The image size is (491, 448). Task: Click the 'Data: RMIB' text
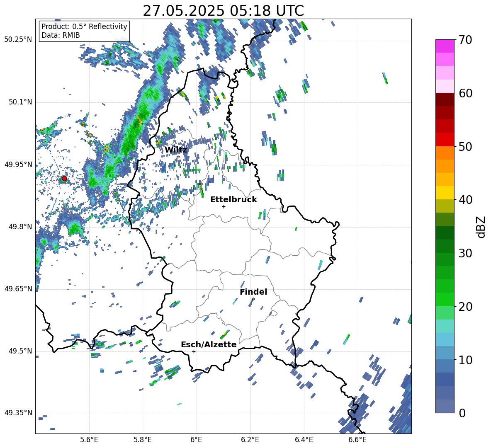61,35
